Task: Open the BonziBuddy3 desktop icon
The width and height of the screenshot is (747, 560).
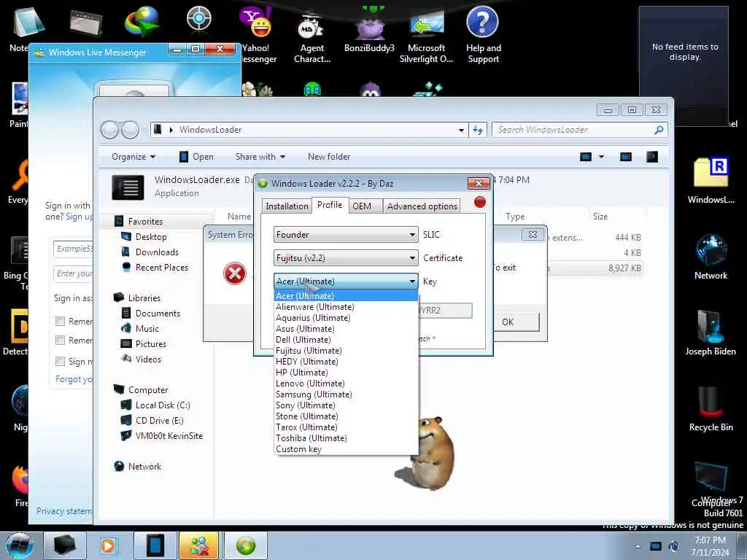Action: click(369, 29)
